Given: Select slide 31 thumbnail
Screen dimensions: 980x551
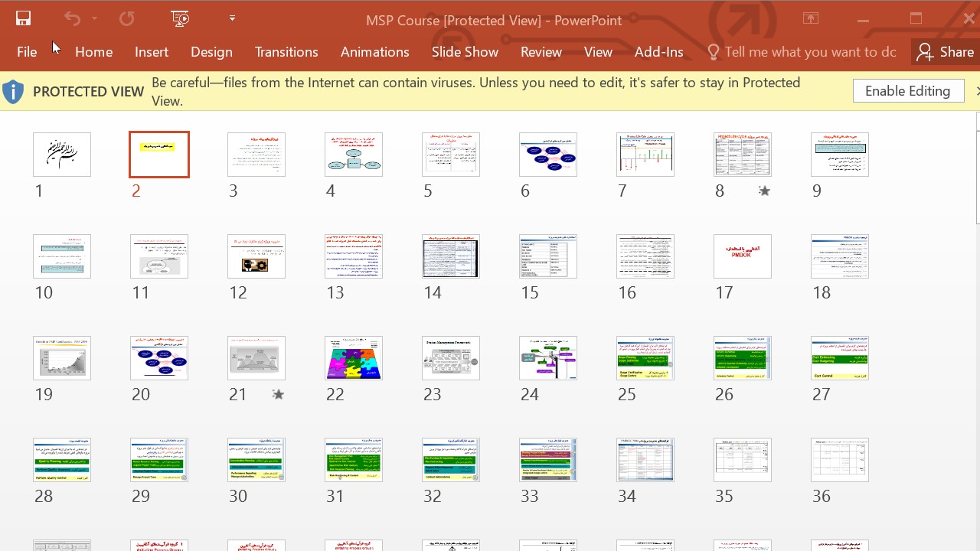Looking at the screenshot, I should pos(354,460).
